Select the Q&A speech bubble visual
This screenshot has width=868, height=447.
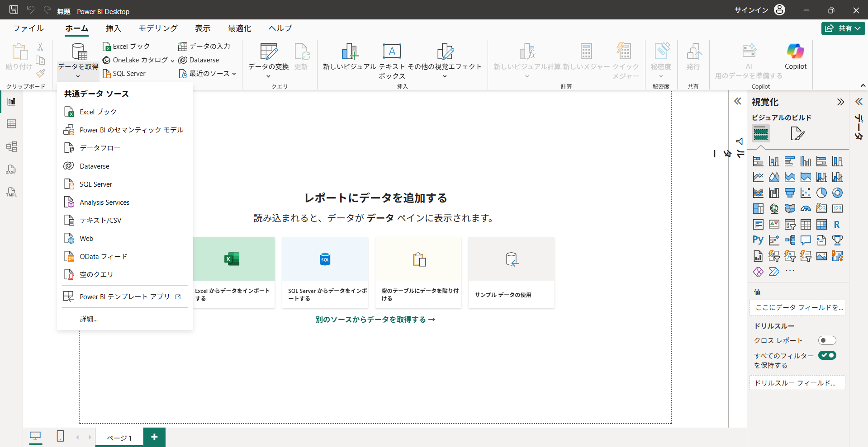806,240
